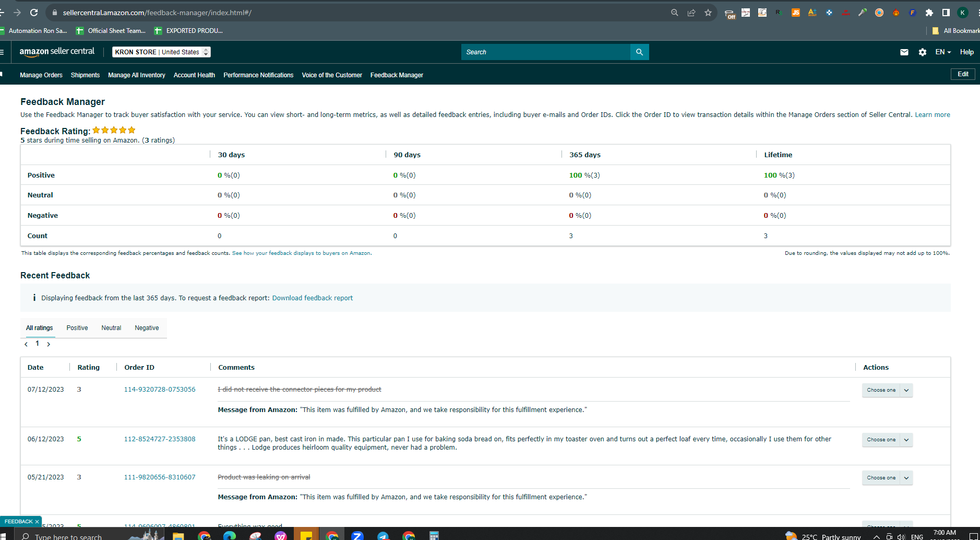The height and width of the screenshot is (540, 980).
Task: Reload the page with the refresh icon
Action: [x=34, y=13]
